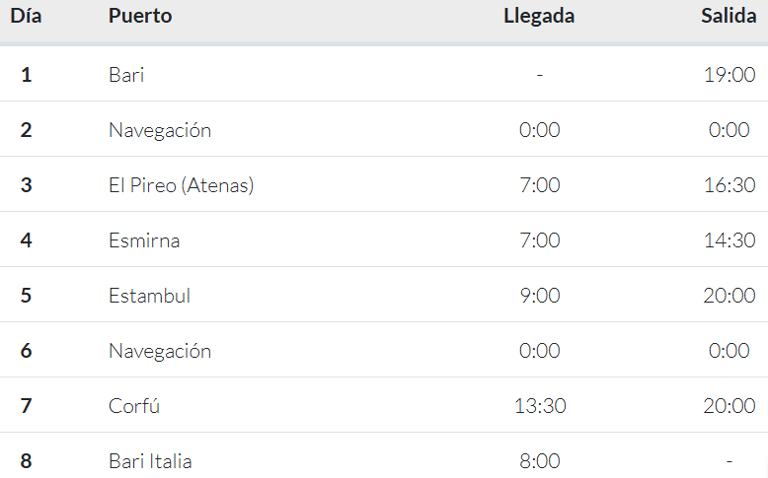Click the Llegada column header

539,16
